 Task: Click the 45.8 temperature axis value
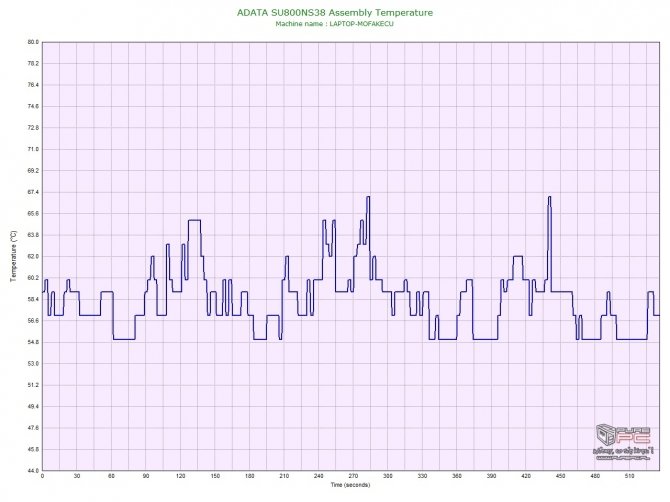pos(33,449)
